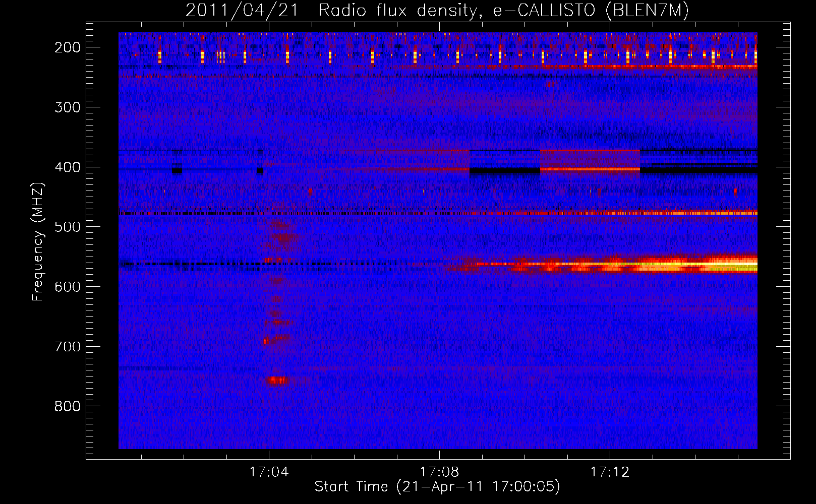The image size is (816, 504).
Task: Click the 600 frequency axis label
Action: click(68, 287)
